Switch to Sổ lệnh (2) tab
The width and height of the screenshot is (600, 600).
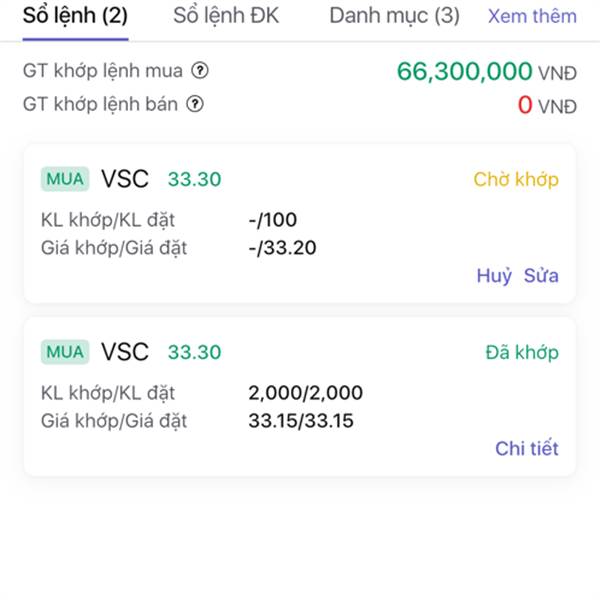point(75,16)
